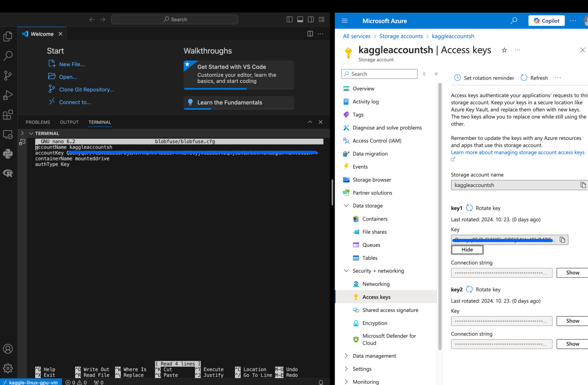Screen dimensions: 588x385
Task: Collapse the Security + networking section
Action: [x=346, y=271]
